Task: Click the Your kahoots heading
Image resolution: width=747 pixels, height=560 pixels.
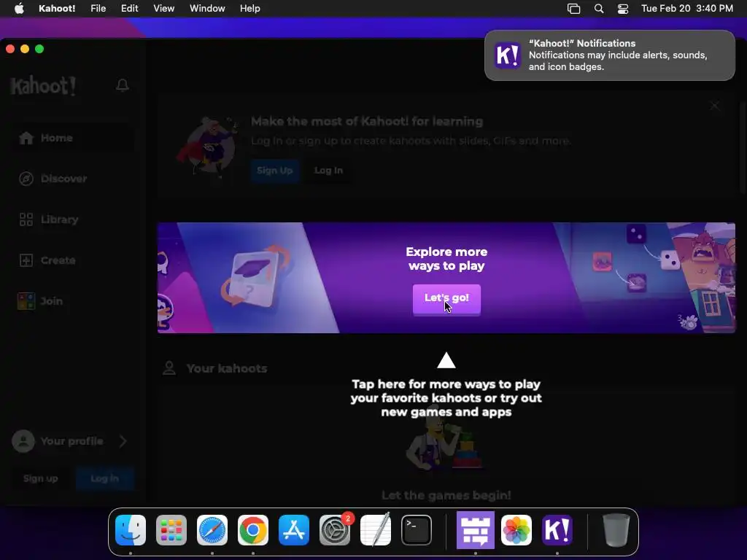Action: point(227,368)
